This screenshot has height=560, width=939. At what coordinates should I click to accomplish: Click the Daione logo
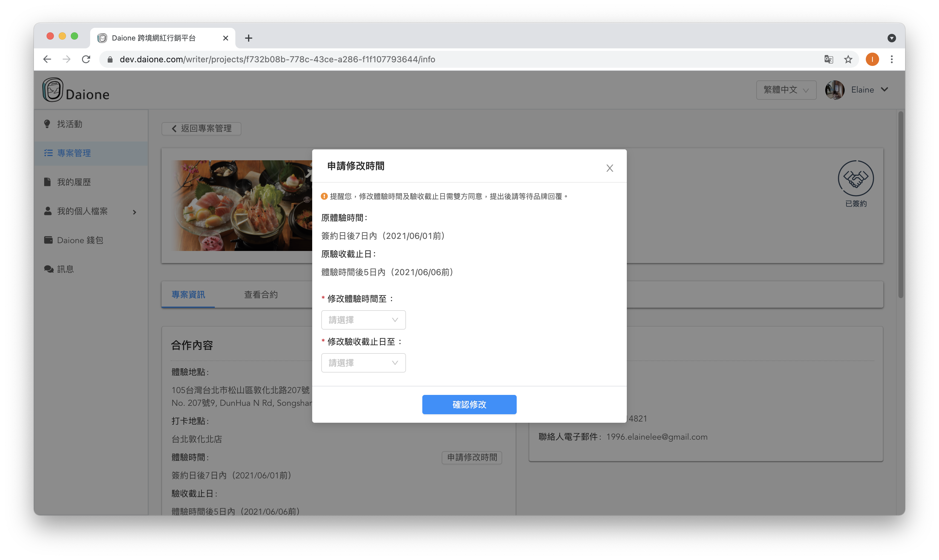(76, 90)
